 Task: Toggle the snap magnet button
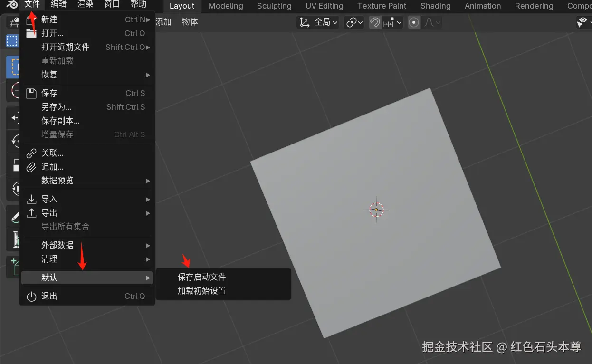pos(375,22)
